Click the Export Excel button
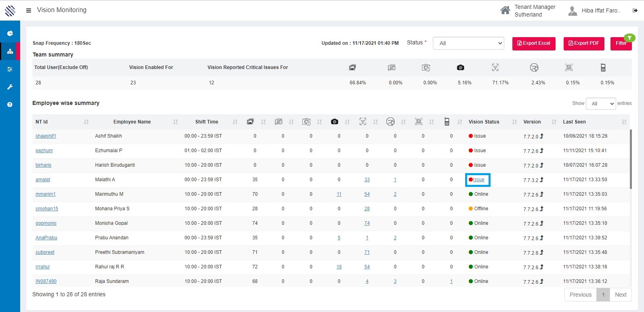Viewport: 644px width, 312px height. click(534, 44)
